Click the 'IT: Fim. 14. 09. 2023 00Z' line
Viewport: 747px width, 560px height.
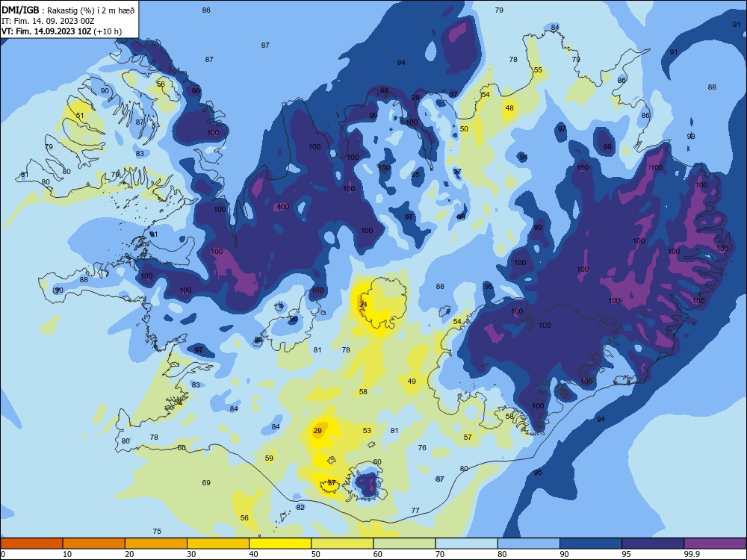(48, 21)
